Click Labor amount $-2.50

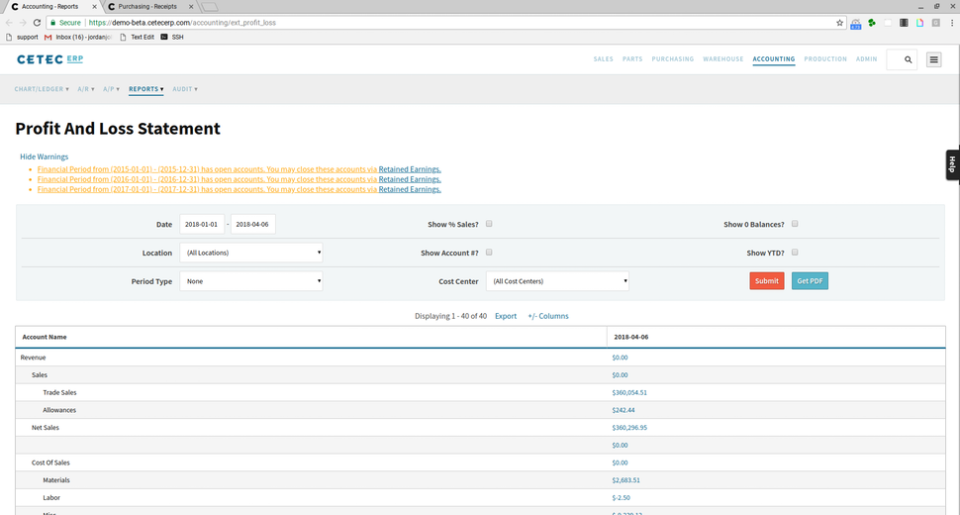point(621,498)
